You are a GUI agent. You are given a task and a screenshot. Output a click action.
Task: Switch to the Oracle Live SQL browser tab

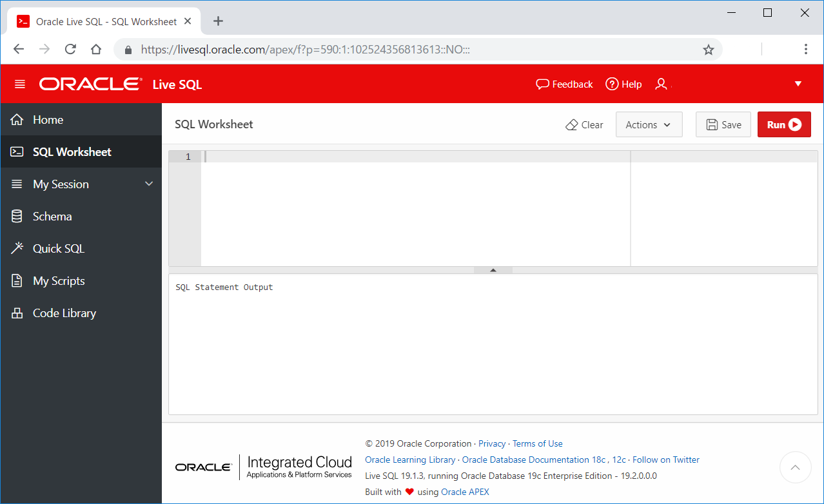click(x=103, y=21)
